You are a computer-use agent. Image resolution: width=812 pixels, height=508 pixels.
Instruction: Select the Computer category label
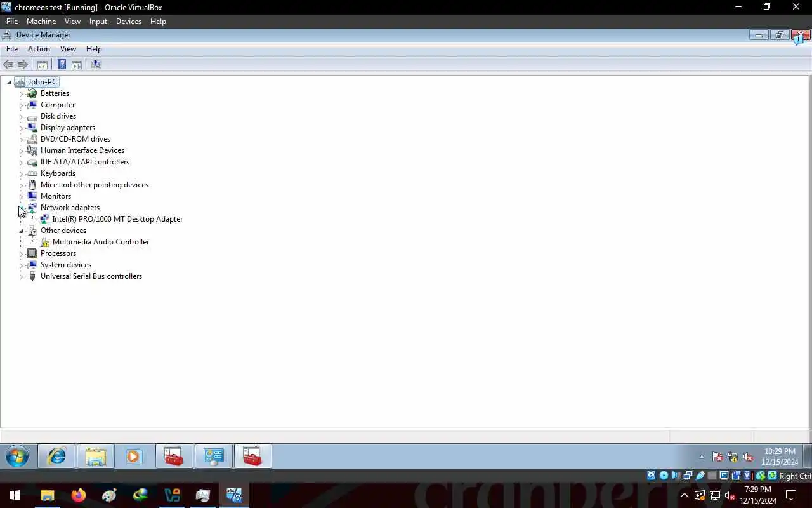(x=58, y=105)
